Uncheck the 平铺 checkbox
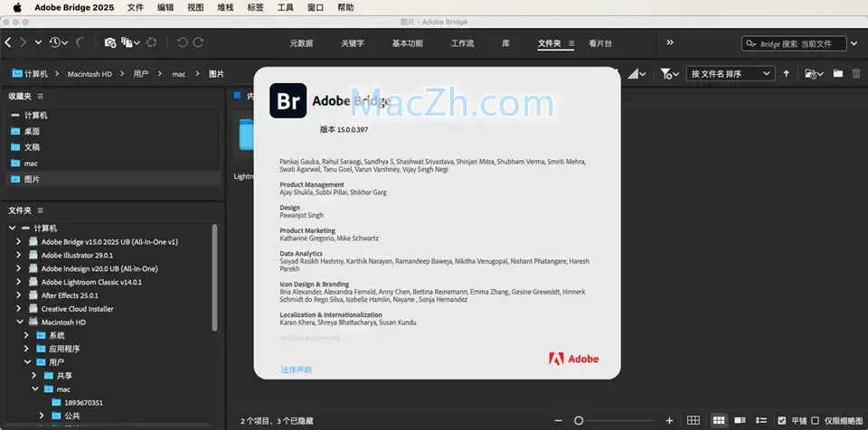Viewport: 868px width, 430px height. tap(781, 421)
